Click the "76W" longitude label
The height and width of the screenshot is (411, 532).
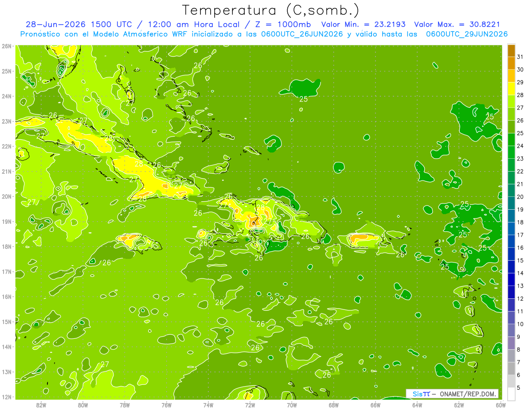(x=166, y=405)
